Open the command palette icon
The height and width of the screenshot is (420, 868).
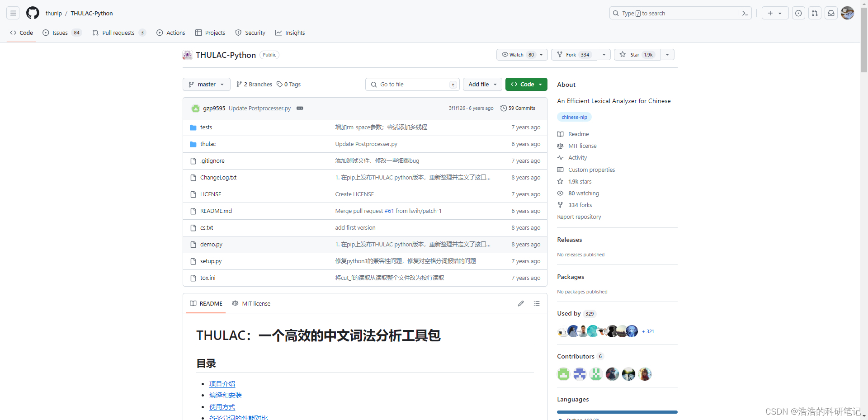745,13
